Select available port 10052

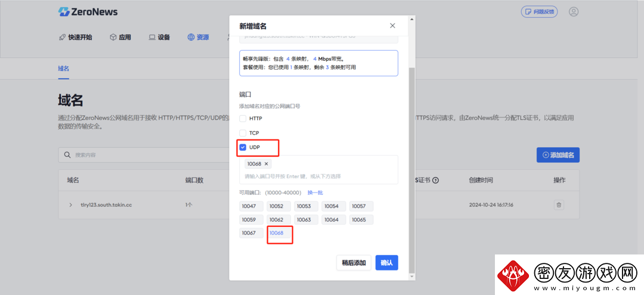click(278, 206)
